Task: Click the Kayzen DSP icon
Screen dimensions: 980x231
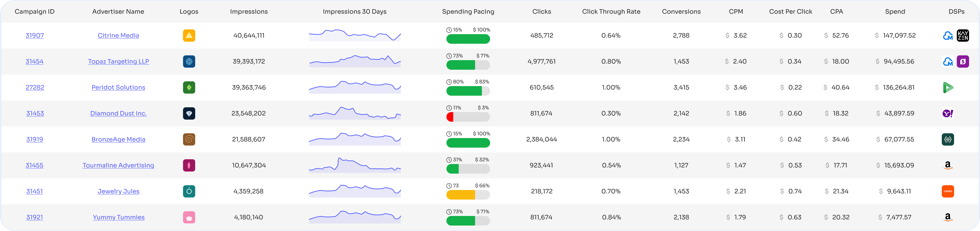Action: [963, 36]
